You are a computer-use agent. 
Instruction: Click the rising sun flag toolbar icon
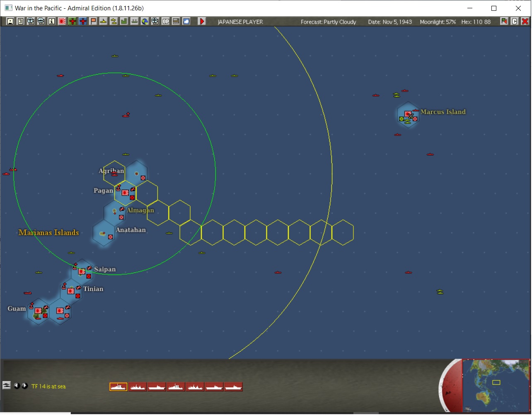click(62, 22)
